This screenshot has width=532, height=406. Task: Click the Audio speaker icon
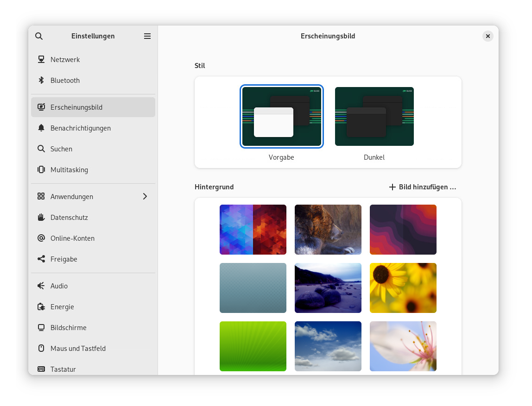point(41,286)
